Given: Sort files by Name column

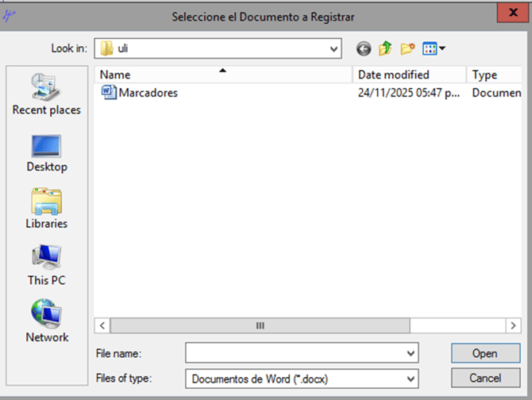Looking at the screenshot, I should [x=222, y=75].
